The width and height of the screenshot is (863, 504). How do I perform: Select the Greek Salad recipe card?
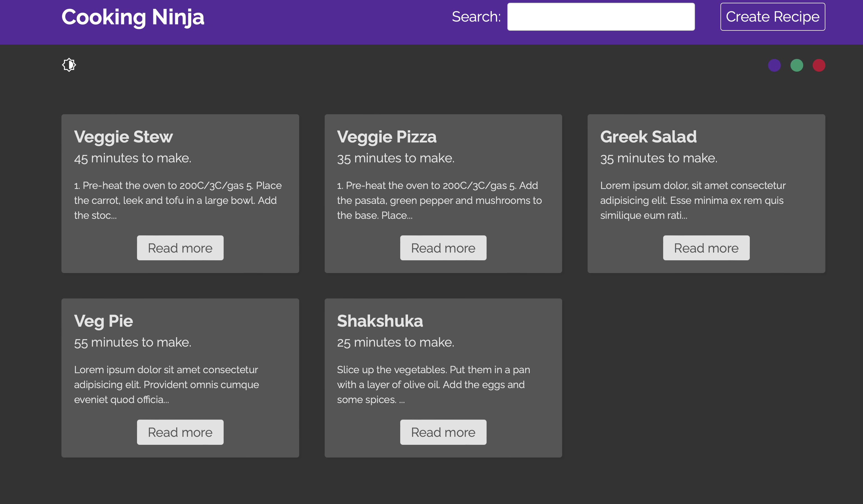coord(706,193)
